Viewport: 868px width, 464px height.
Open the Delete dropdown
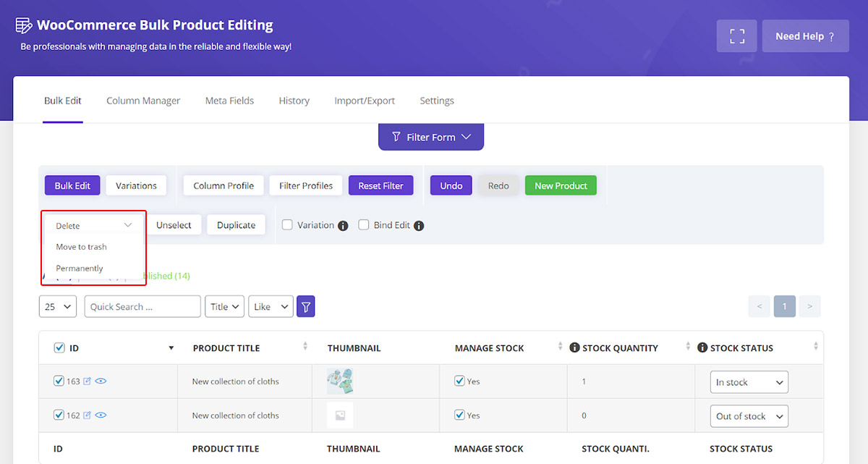pos(94,226)
